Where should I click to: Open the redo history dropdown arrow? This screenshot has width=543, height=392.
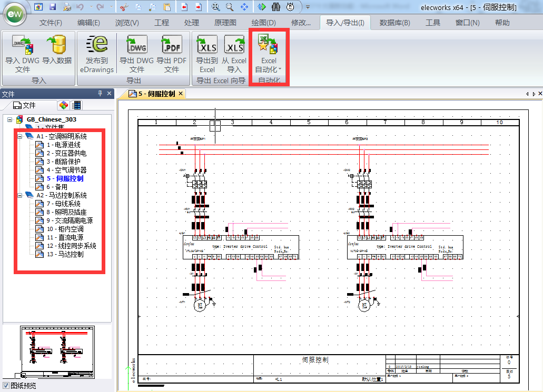pos(111,6)
